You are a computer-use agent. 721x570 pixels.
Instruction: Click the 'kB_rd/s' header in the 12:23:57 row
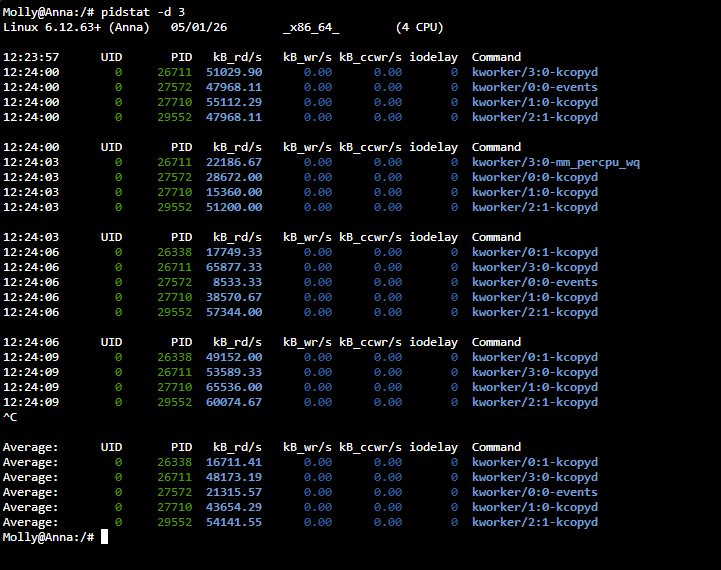[x=237, y=57]
